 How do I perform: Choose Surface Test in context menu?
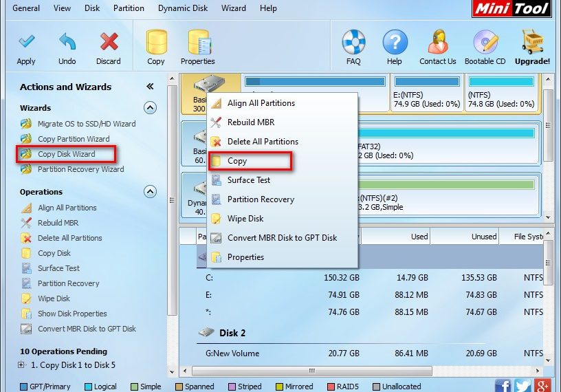pos(283,180)
